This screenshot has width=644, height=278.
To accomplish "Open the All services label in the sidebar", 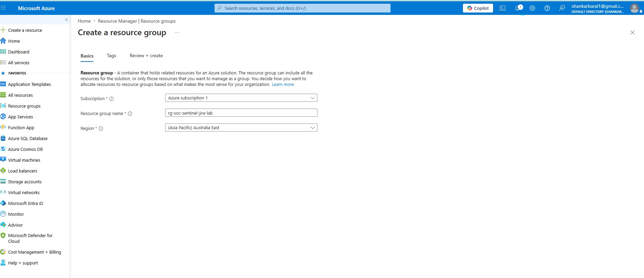I will point(19,63).
